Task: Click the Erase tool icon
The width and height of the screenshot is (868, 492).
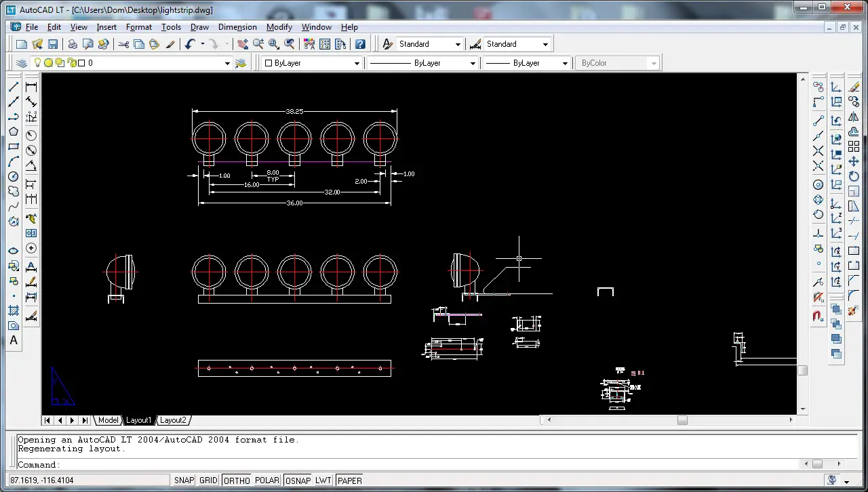Action: pos(854,87)
